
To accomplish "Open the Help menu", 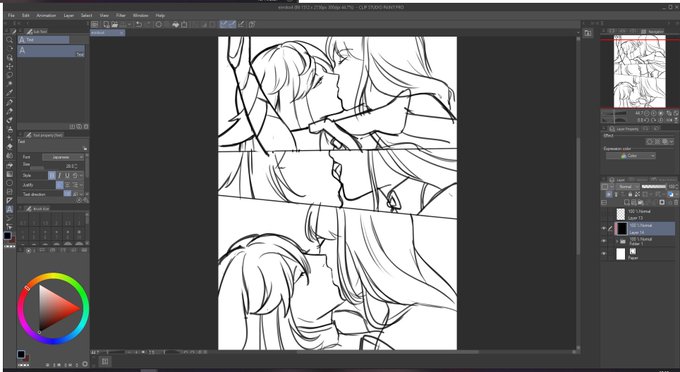I will [x=160, y=15].
